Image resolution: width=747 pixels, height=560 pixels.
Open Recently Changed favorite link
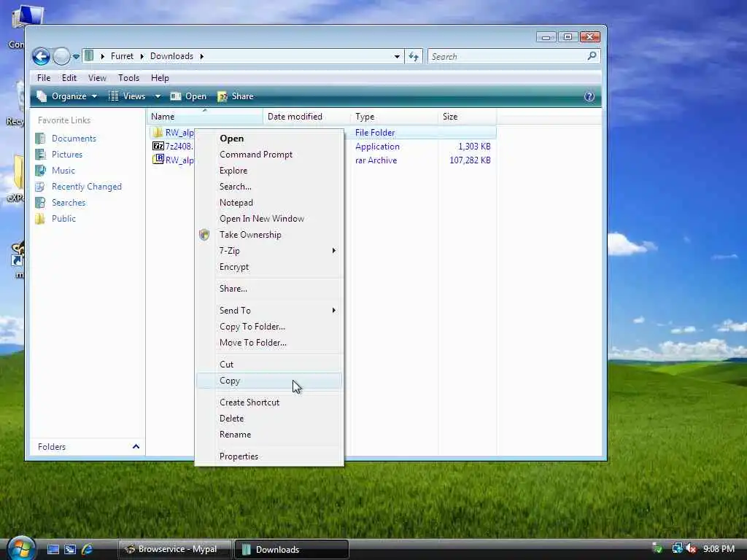coord(86,187)
